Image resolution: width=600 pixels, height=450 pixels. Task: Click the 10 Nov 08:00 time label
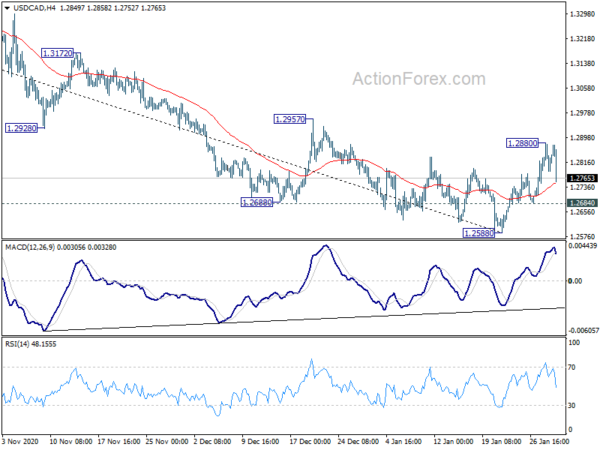[71, 441]
